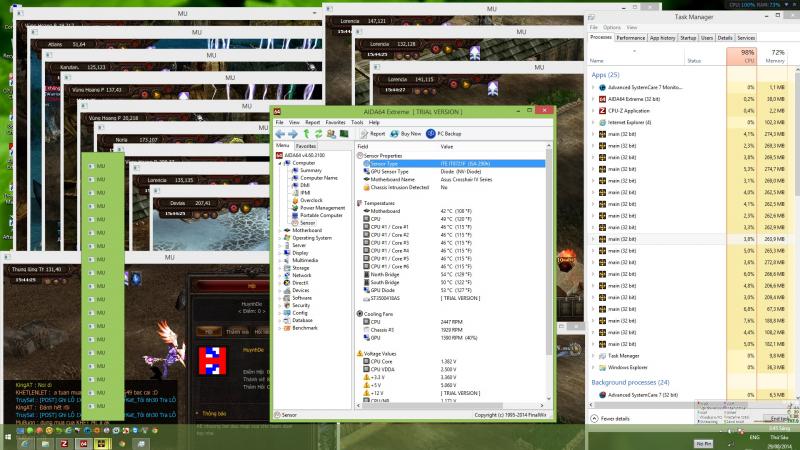Launch PC Backup from AIDA64 toolbar
Viewport: 800px width, 450px height.
click(x=444, y=133)
